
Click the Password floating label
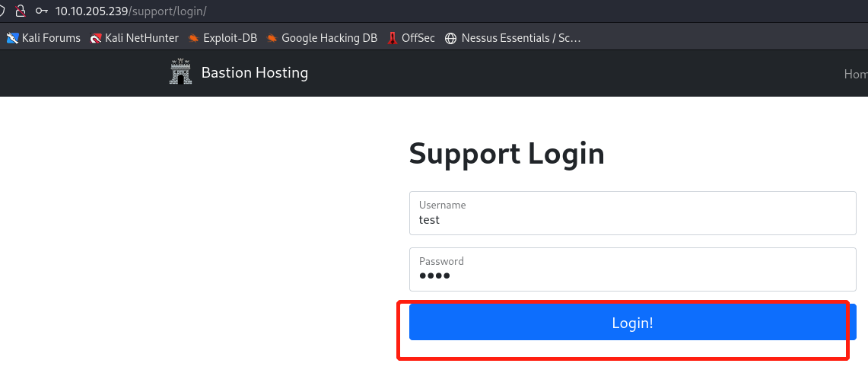click(x=441, y=261)
